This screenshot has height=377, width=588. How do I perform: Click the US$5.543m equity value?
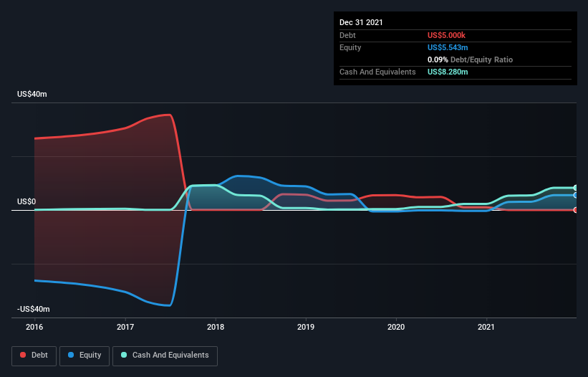(448, 47)
